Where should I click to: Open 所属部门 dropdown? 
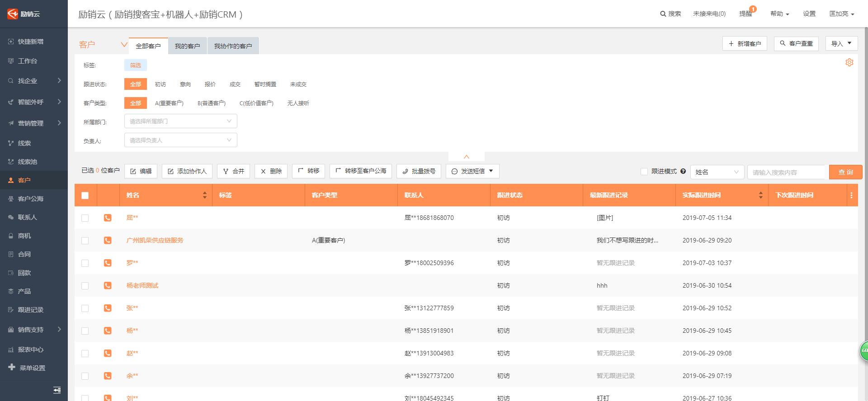(181, 121)
